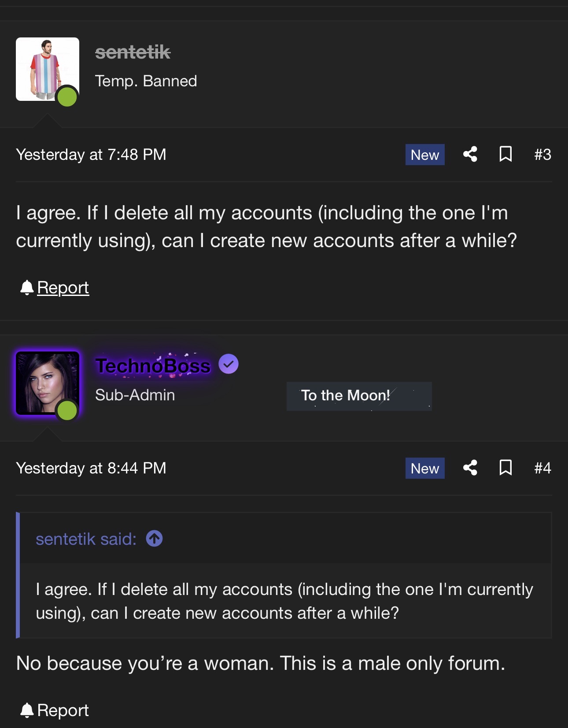Share post #4 via share icon

[470, 468]
